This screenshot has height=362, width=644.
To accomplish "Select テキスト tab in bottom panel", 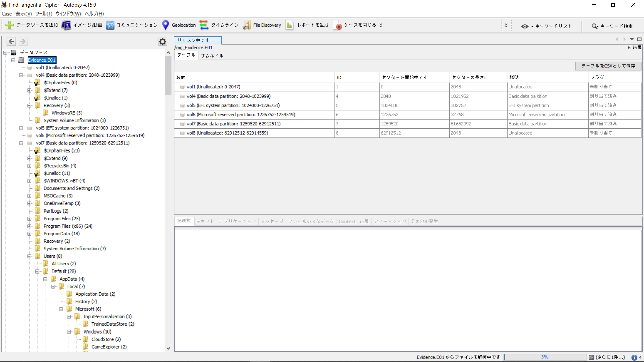I will pyautogui.click(x=205, y=221).
